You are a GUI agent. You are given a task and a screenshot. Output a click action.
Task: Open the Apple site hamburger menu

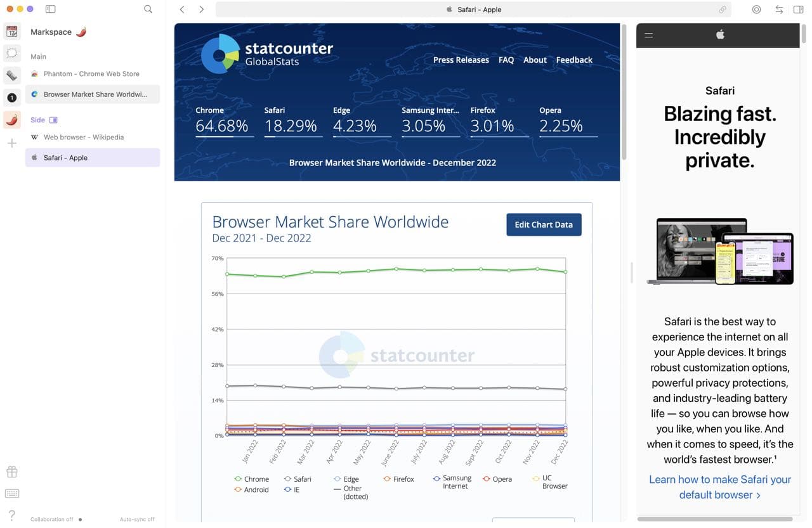pos(648,35)
